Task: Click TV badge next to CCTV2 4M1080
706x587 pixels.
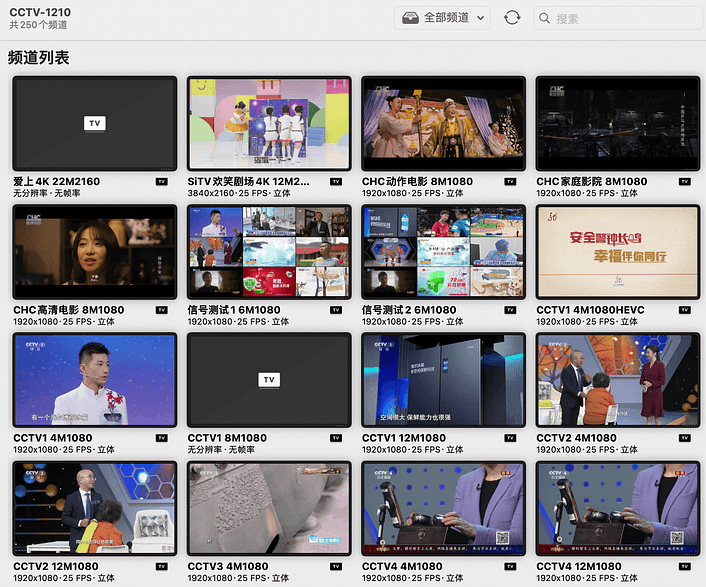Action: [x=685, y=438]
